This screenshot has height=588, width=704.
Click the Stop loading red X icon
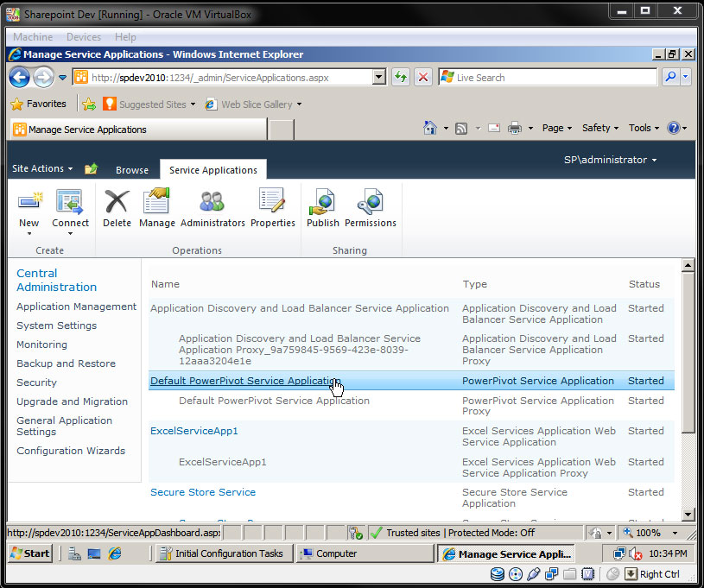click(x=423, y=77)
